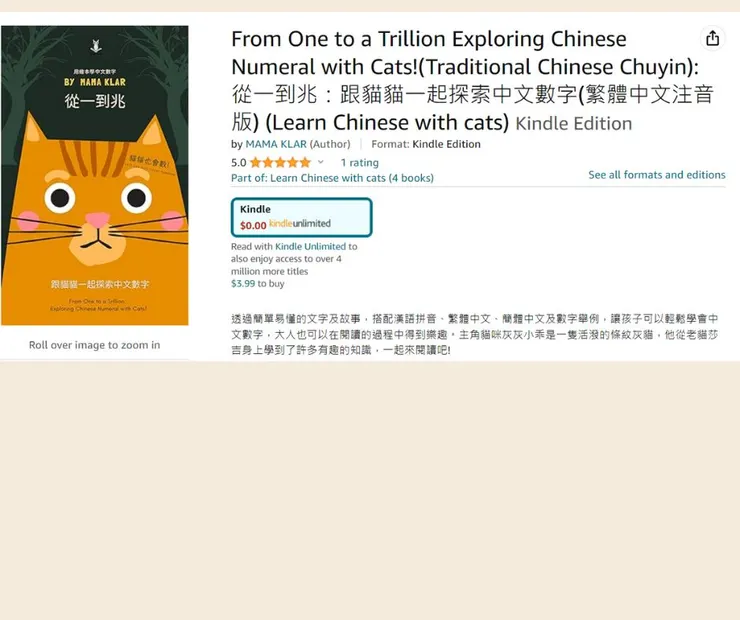The width and height of the screenshot is (740, 620).
Task: Visit the MAMA KLAR author page
Action: 276,144
